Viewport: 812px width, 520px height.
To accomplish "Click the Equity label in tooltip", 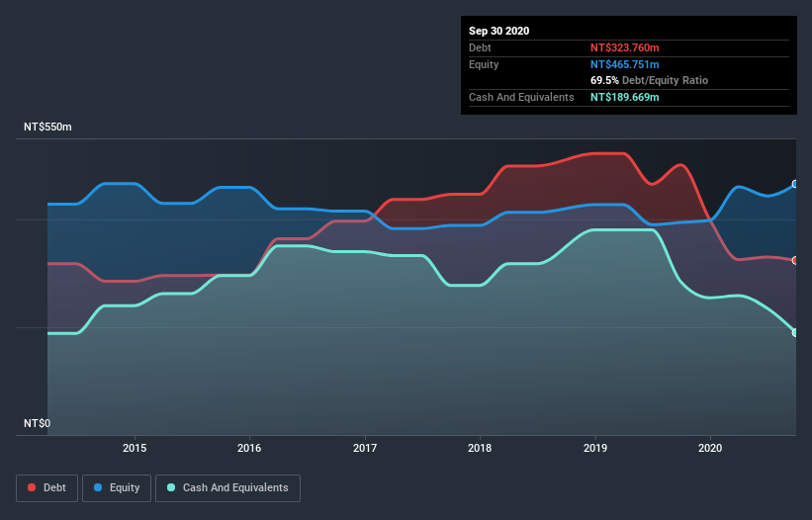I will coord(484,64).
